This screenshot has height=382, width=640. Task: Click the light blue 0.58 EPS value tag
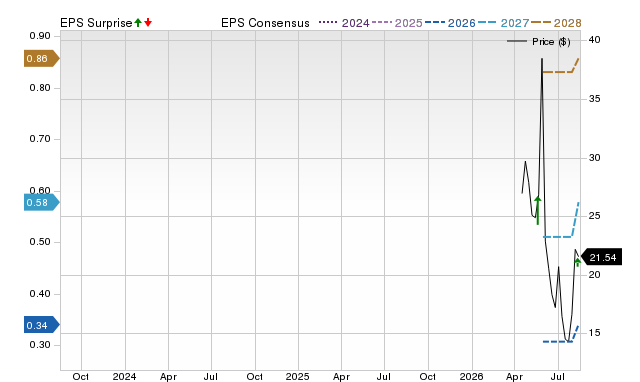coord(42,202)
